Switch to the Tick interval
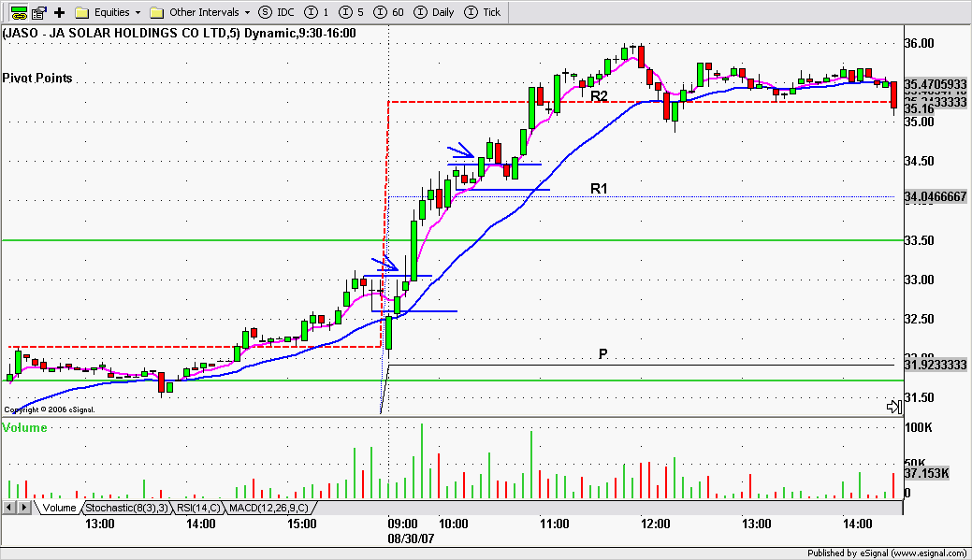Image resolution: width=972 pixels, height=560 pixels. [x=483, y=12]
